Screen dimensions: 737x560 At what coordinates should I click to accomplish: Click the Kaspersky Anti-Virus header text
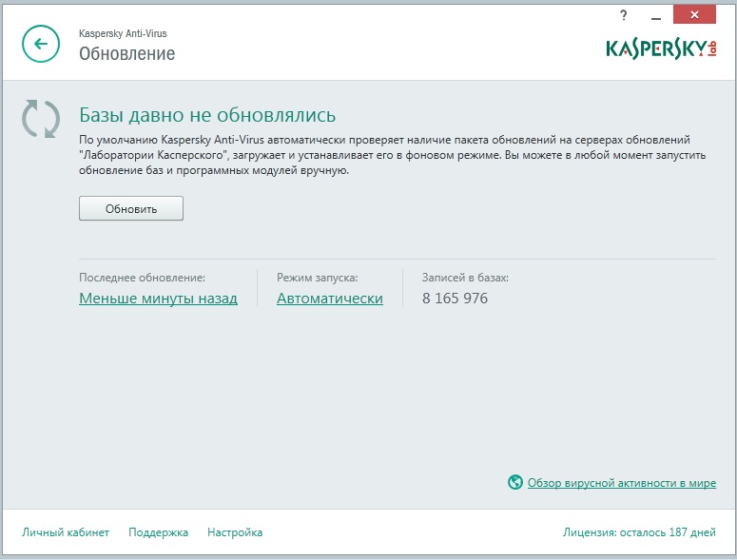pyautogui.click(x=123, y=33)
